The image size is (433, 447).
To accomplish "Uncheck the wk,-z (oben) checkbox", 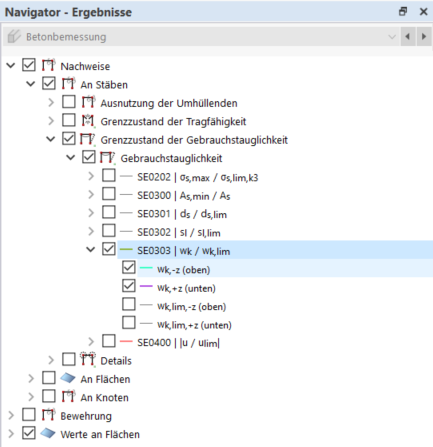I will point(129,268).
